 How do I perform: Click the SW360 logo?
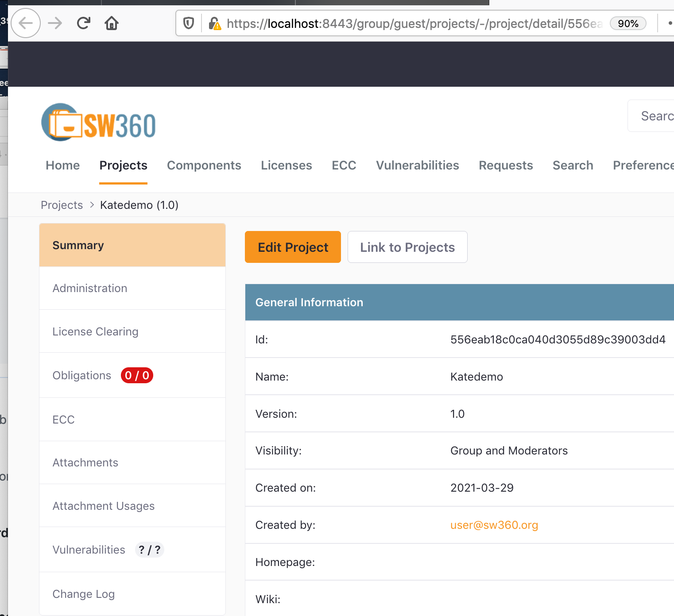click(98, 122)
